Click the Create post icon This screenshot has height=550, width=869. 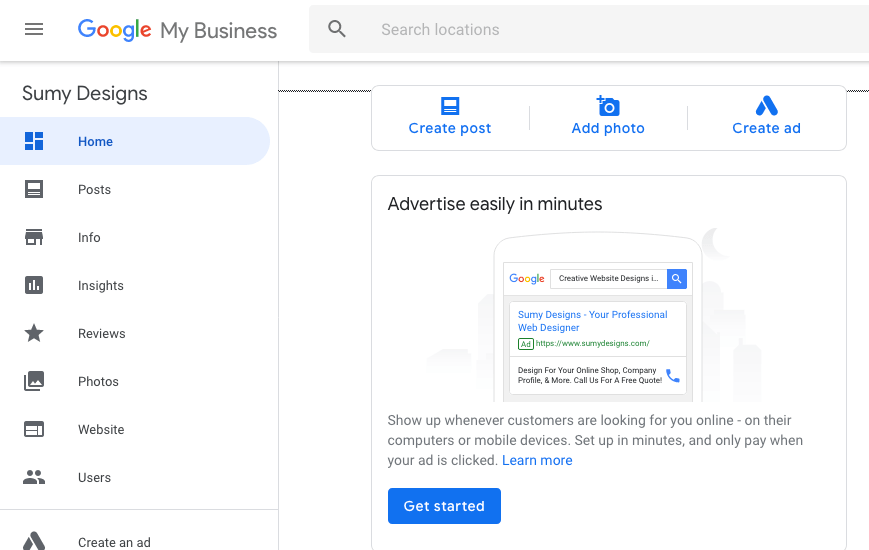[450, 105]
